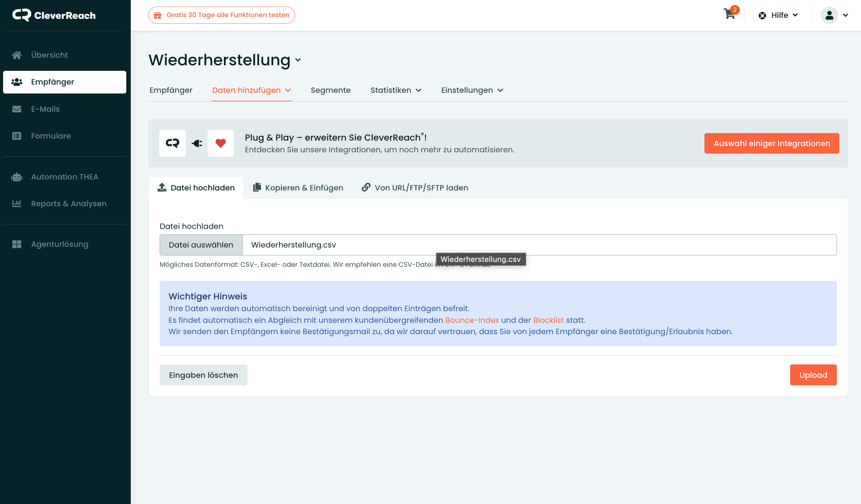
Task: Click the plug icon in integrations banner
Action: pyautogui.click(x=197, y=143)
